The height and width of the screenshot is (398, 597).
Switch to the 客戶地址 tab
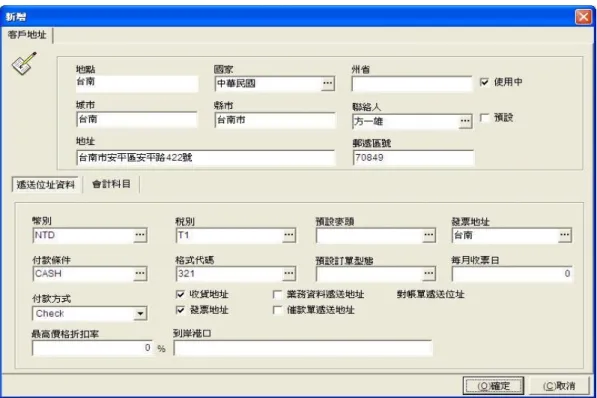point(27,35)
